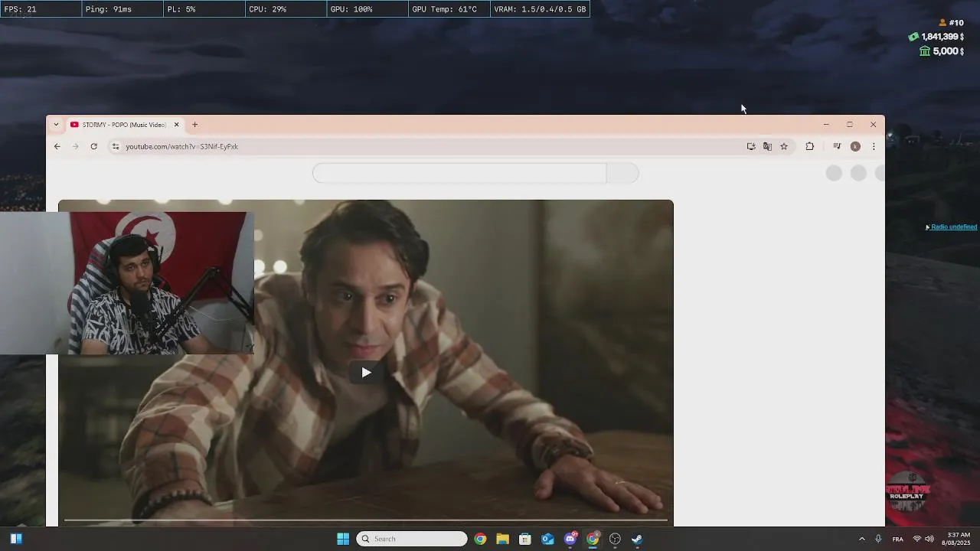The image size is (980, 551).
Task: Open Discord from the taskbar
Action: pos(570,539)
